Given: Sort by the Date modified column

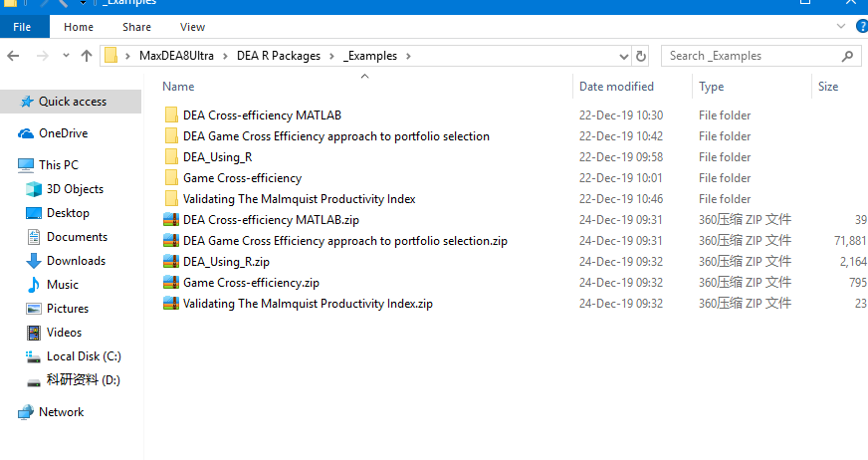Looking at the screenshot, I should (x=616, y=87).
